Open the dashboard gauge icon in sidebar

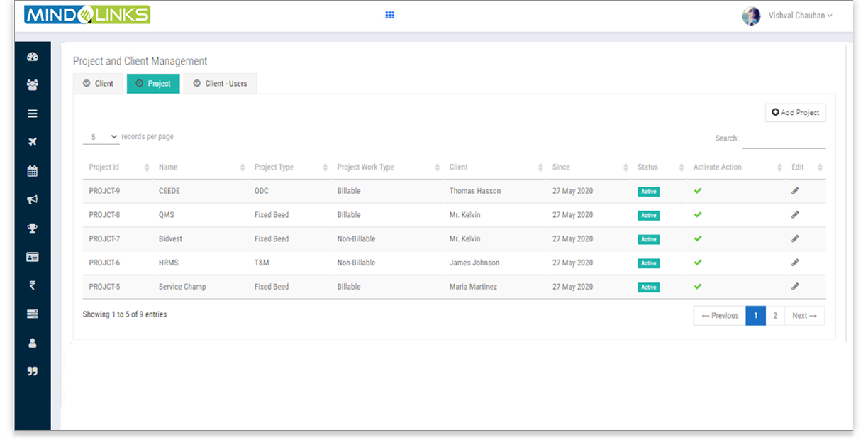[x=32, y=57]
